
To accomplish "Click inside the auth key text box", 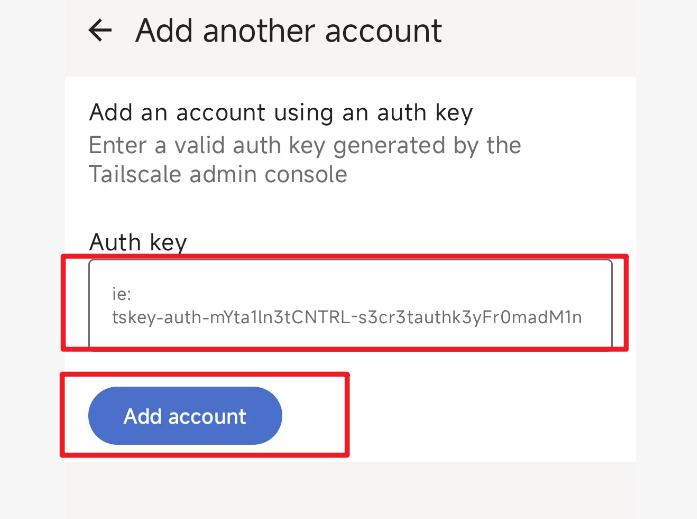I will pyautogui.click(x=349, y=304).
